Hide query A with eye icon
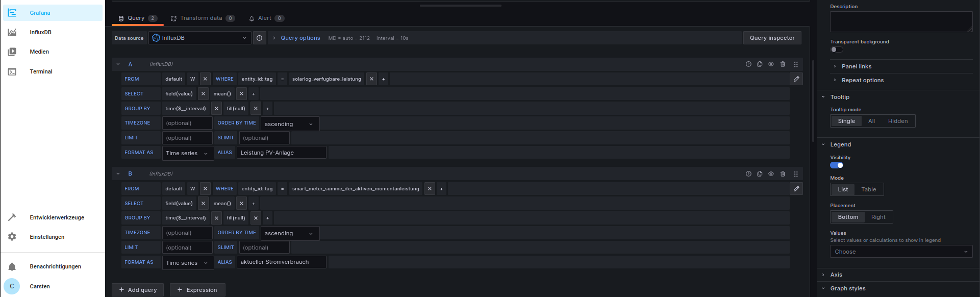Image resolution: width=980 pixels, height=297 pixels. coord(771,64)
